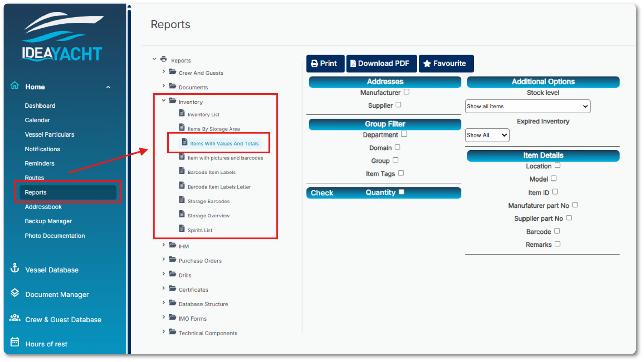Select the Storage Overview report
Viewport: 644px width, 362px height.
click(208, 216)
